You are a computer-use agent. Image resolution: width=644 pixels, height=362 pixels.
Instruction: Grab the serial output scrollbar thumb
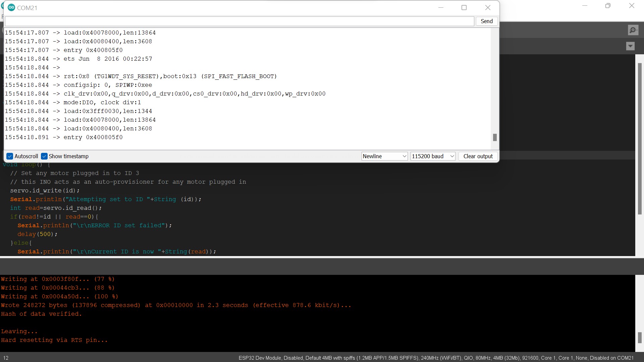495,137
